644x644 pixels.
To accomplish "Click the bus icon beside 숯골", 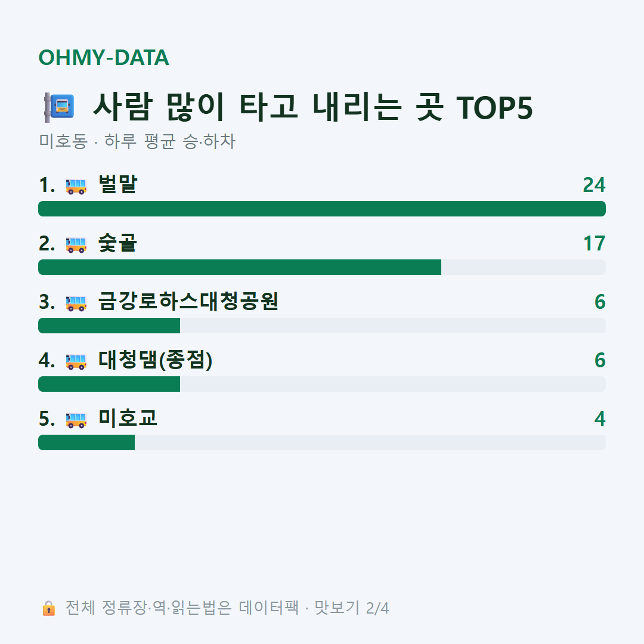I will click(x=76, y=245).
